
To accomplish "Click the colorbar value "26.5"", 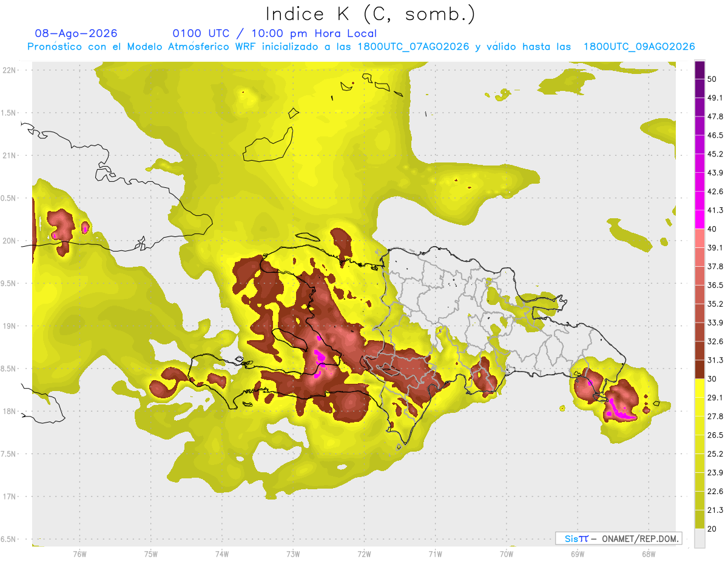I will [x=715, y=435].
